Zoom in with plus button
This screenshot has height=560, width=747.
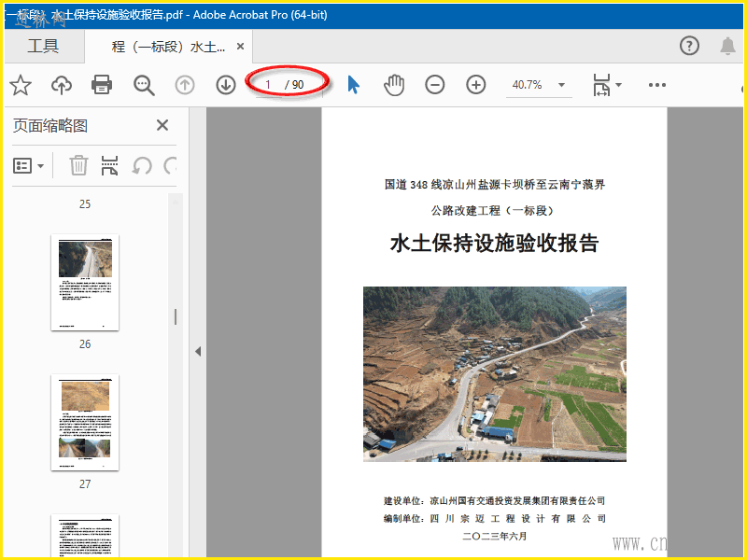coord(476,85)
